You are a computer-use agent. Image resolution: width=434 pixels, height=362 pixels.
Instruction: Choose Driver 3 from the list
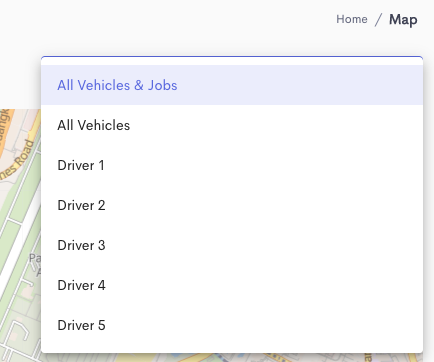[232, 245]
